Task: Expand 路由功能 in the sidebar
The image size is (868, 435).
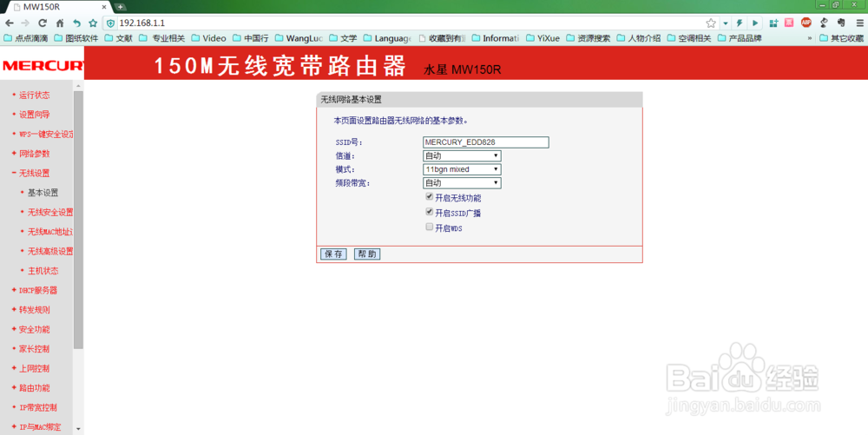Action: [x=35, y=388]
